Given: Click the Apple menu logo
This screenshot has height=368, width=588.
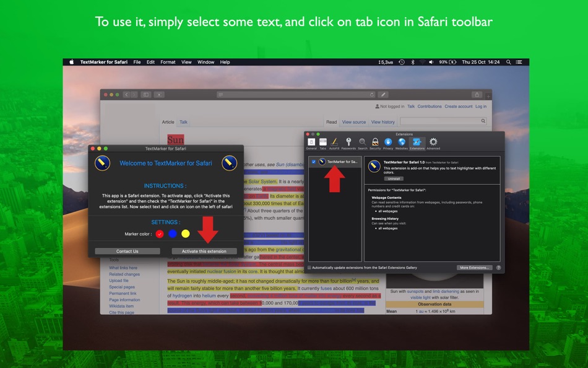Looking at the screenshot, I should (x=71, y=62).
